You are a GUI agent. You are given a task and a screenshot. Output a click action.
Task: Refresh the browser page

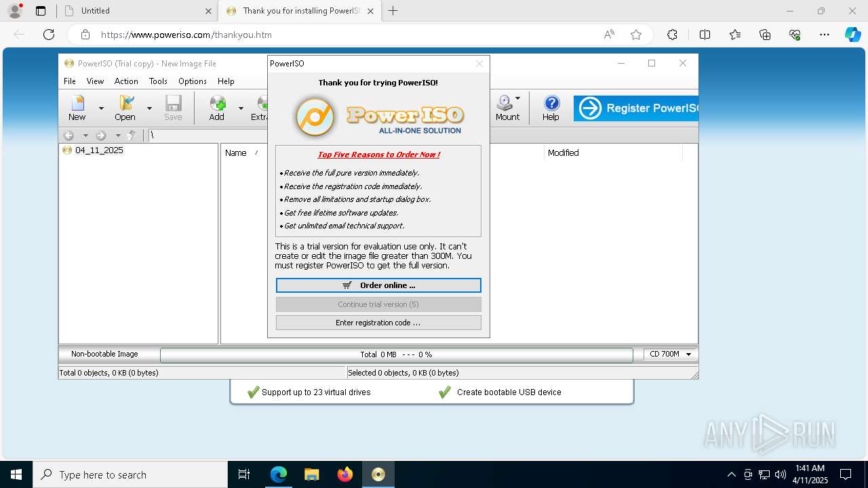(x=49, y=35)
